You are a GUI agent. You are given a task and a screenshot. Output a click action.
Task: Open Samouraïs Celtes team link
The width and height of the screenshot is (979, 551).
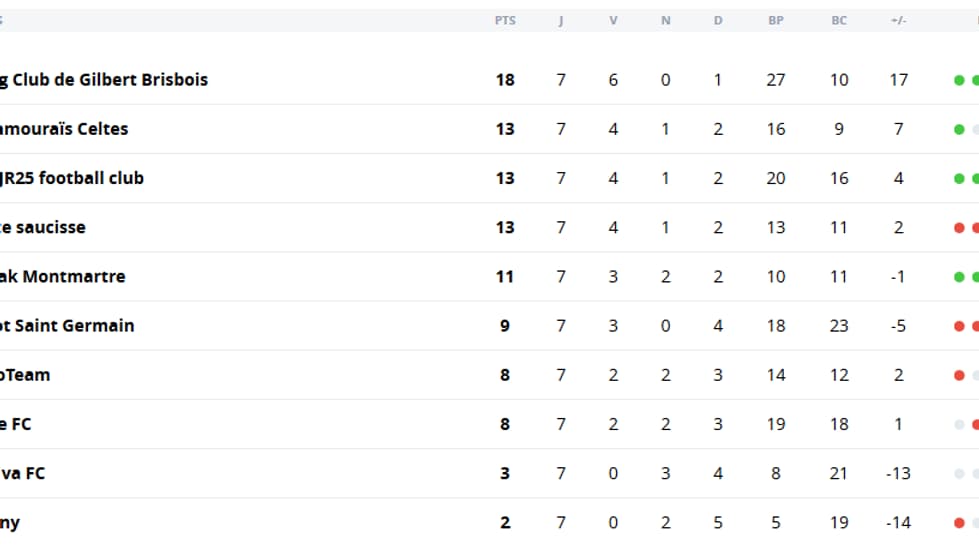(64, 129)
